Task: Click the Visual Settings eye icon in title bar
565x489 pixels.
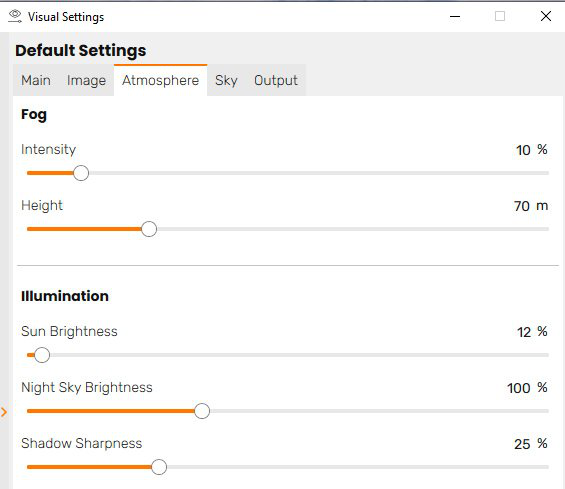Action: [15, 16]
